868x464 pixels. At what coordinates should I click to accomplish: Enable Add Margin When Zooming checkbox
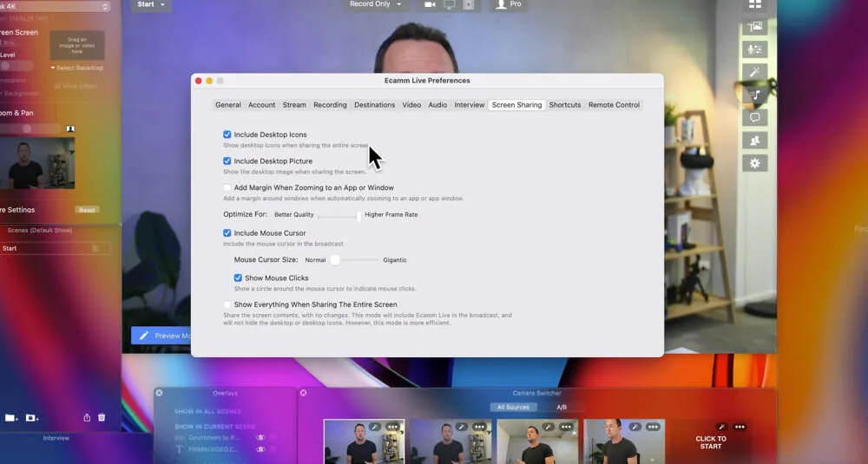[x=227, y=187]
